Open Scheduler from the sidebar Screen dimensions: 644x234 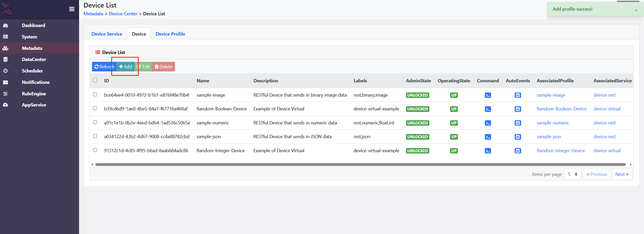[x=32, y=71]
